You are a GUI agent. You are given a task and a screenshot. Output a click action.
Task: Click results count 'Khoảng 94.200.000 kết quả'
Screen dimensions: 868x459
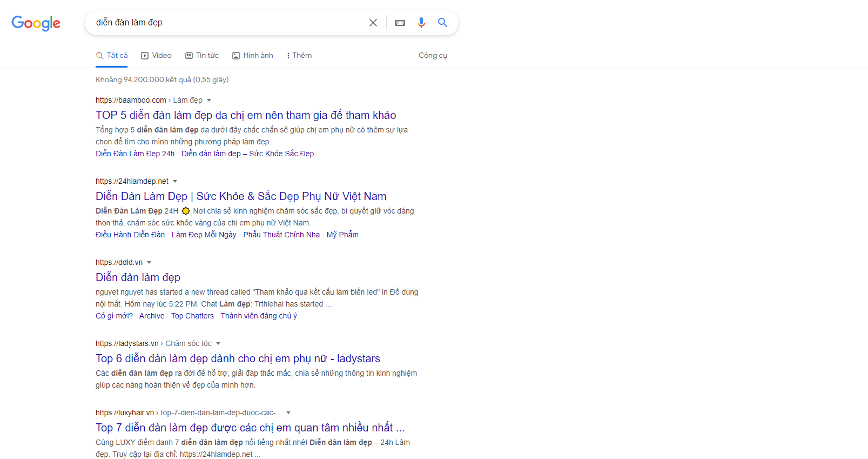coord(162,79)
